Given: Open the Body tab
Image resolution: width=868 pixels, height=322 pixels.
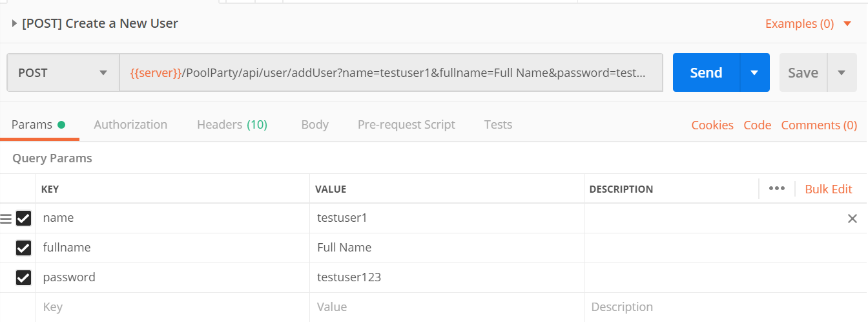Looking at the screenshot, I should [x=315, y=125].
